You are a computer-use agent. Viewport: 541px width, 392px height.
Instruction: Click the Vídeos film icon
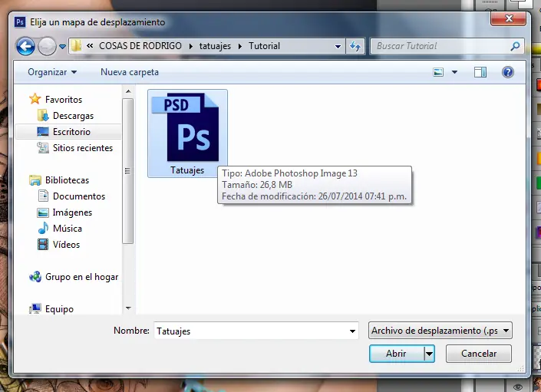[43, 245]
